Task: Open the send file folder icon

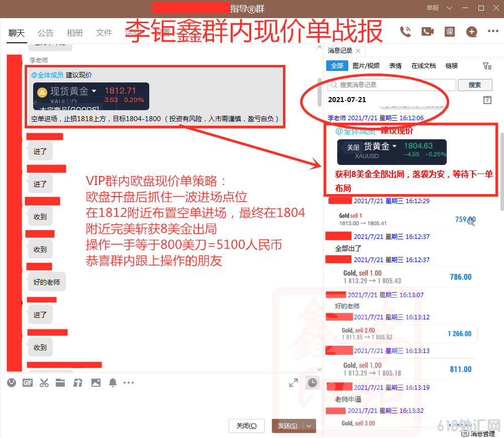Action: [x=60, y=383]
